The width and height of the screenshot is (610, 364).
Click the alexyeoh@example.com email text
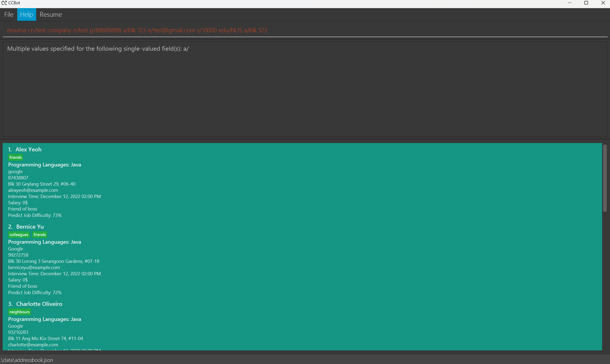pyautogui.click(x=33, y=190)
